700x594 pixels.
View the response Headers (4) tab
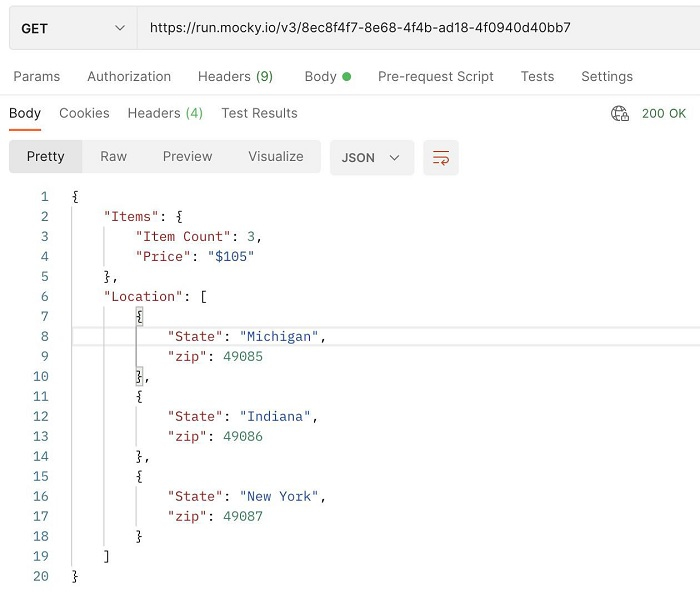pyautogui.click(x=165, y=114)
